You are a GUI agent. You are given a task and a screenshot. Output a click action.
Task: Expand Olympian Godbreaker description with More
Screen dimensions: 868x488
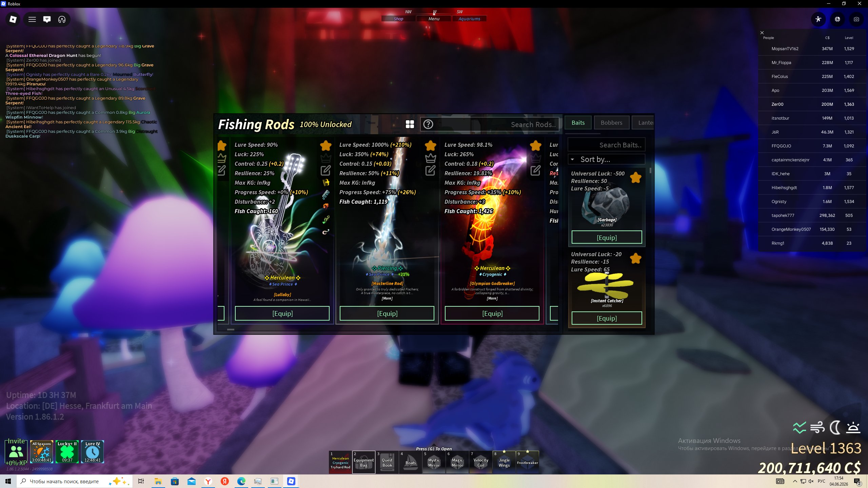pos(492,299)
